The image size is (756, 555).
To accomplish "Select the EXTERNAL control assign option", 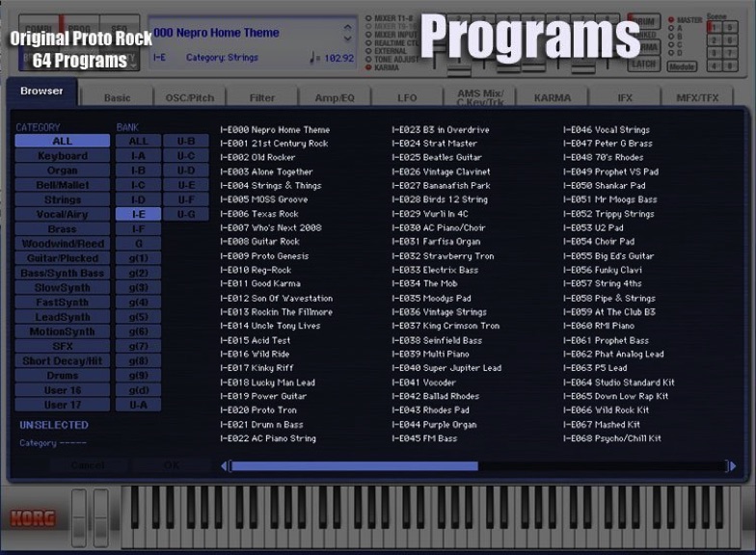I will 386,51.
